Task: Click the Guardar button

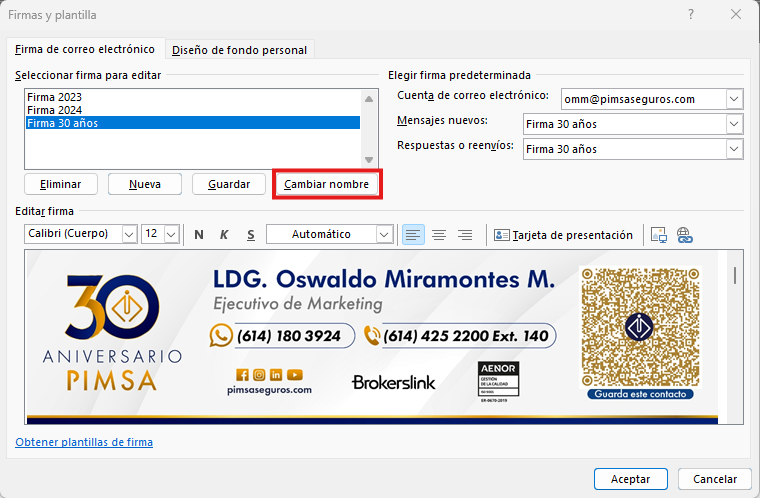Action: coord(229,184)
